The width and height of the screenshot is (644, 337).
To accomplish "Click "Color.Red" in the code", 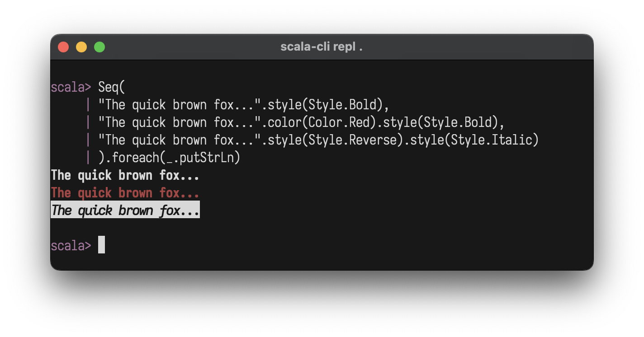I will coord(338,122).
